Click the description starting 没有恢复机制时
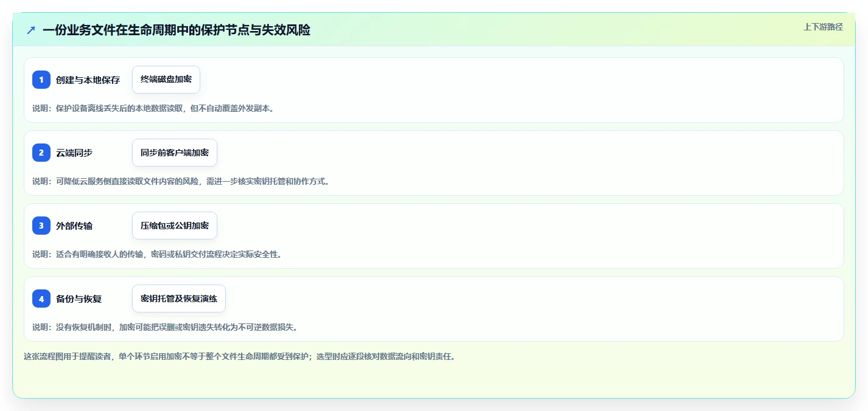Screen dimensions: 868x411 click(x=165, y=327)
